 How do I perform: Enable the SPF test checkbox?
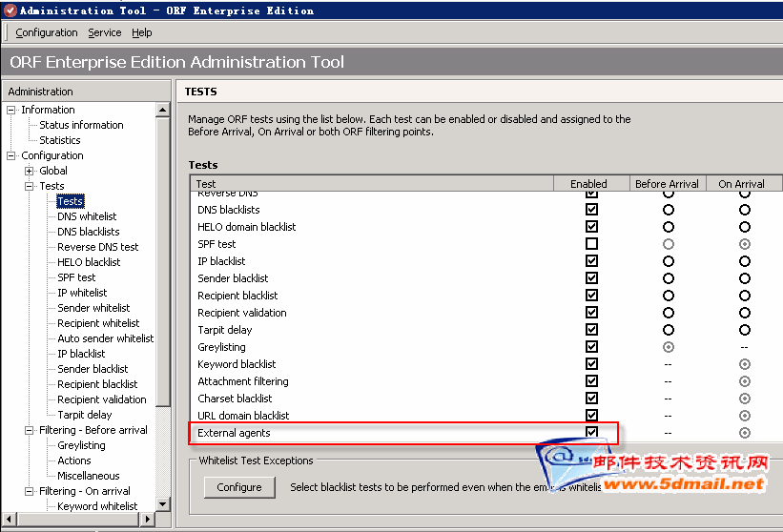coord(591,244)
